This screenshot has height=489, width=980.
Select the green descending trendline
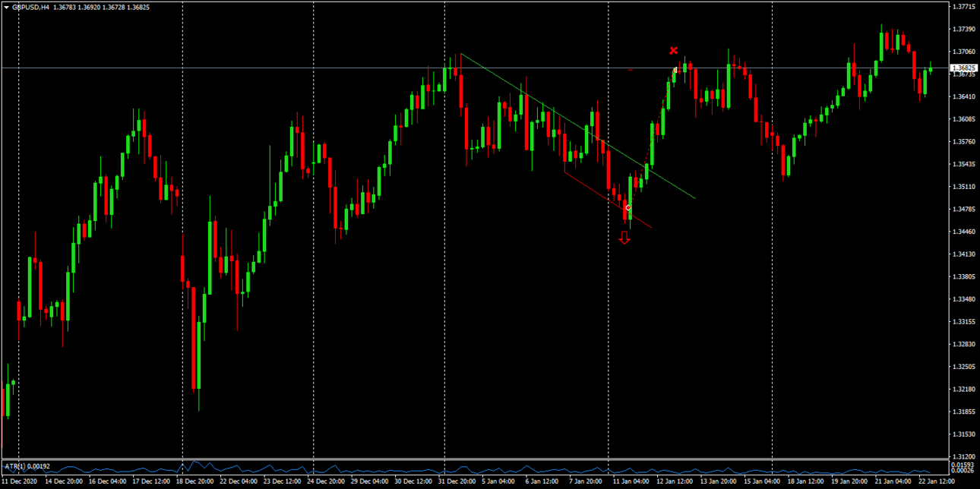(577, 126)
